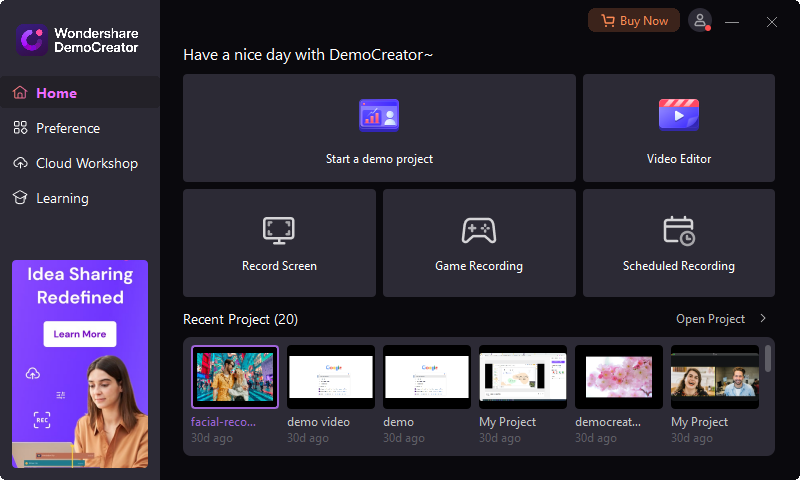Open the Cloud Workshop upload icon
Viewport: 800px width, 480px height.
pos(20,163)
